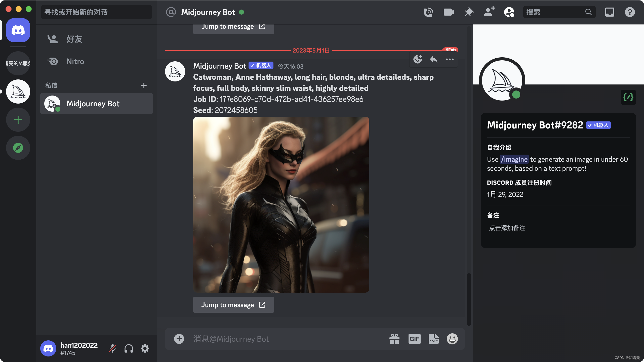This screenshot has height=362, width=644.
Task: Open pinned messages
Action: pyautogui.click(x=469, y=12)
